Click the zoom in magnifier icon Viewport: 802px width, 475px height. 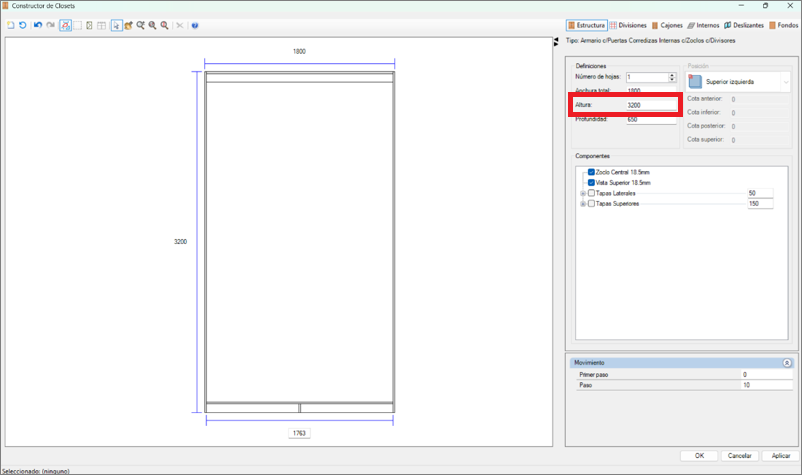point(152,25)
